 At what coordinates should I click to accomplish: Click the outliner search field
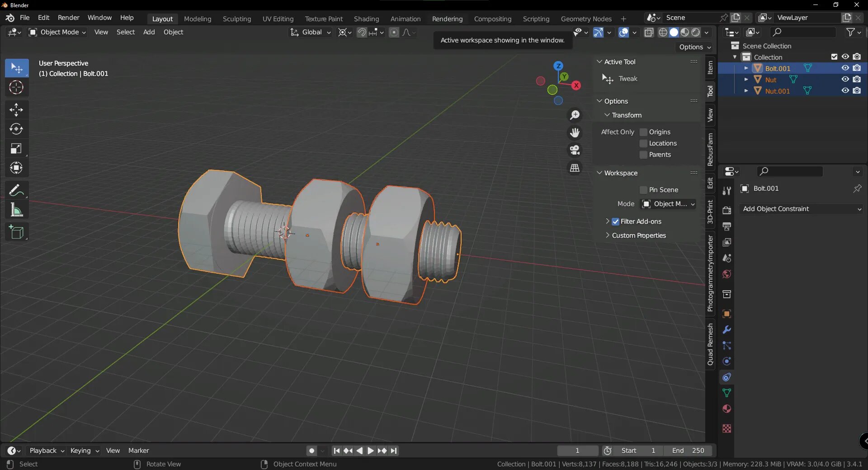pyautogui.click(x=804, y=32)
